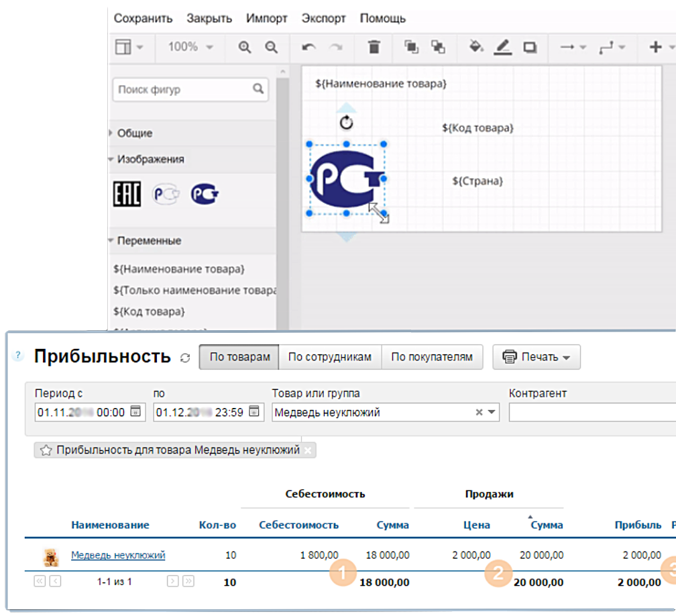The width and height of the screenshot is (676, 616).
Task: Redo the last undone action
Action: (x=336, y=46)
